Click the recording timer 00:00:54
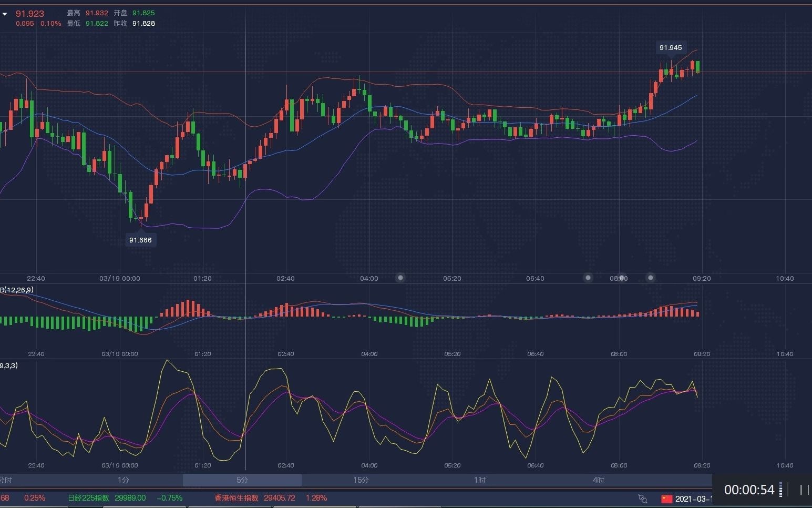Viewport: 812px width, 508px height. [x=749, y=490]
